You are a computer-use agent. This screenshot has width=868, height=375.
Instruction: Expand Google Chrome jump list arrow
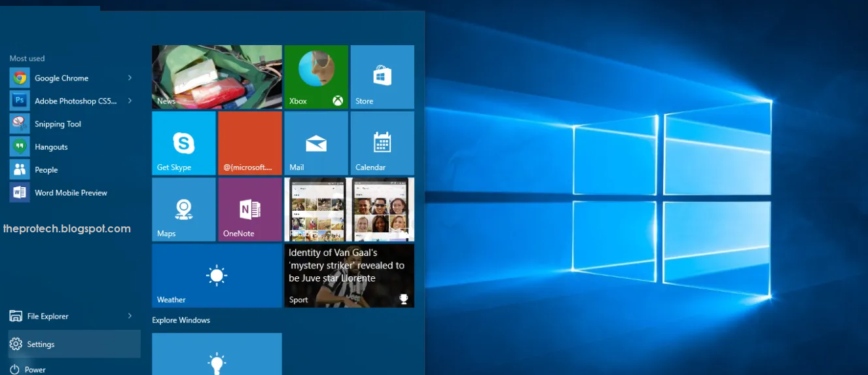130,78
